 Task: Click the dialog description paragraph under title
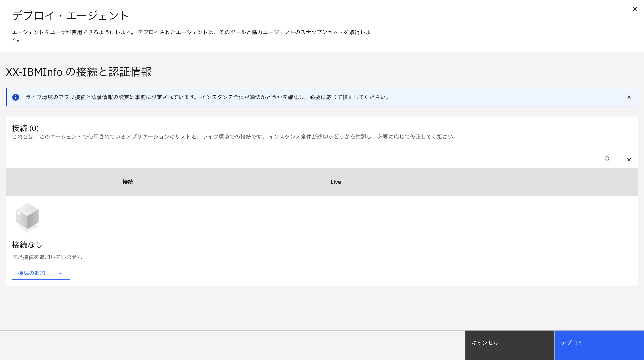[x=191, y=32]
